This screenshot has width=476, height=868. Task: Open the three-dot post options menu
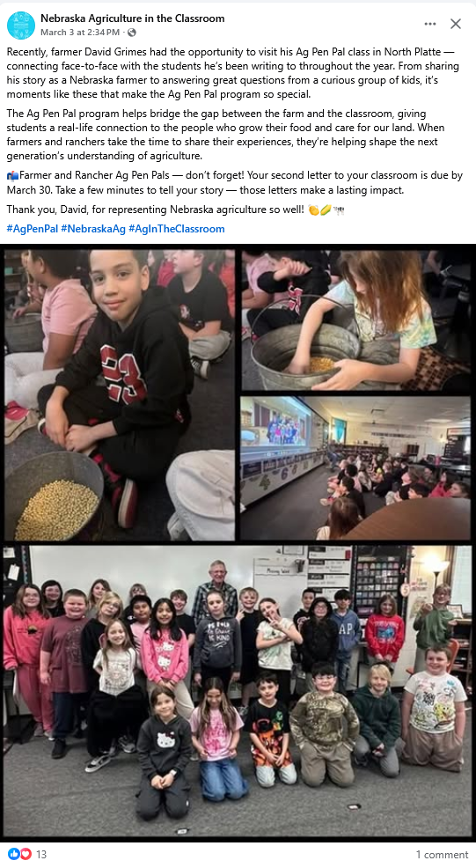click(430, 24)
